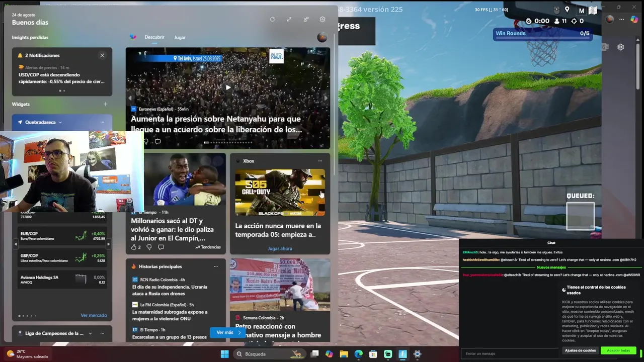
Task: Focus the Enviar un mensaje chat field
Action: [x=509, y=353]
